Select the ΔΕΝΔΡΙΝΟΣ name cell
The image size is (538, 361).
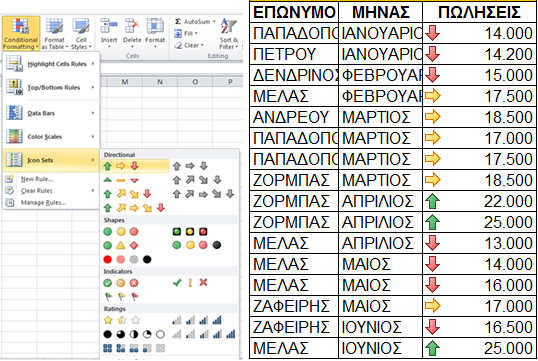pos(294,75)
